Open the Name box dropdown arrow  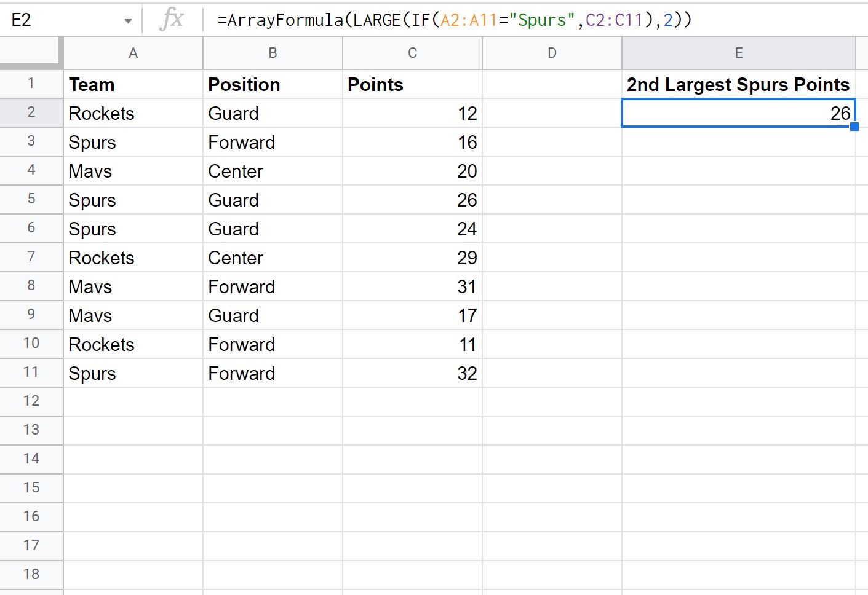click(x=128, y=21)
